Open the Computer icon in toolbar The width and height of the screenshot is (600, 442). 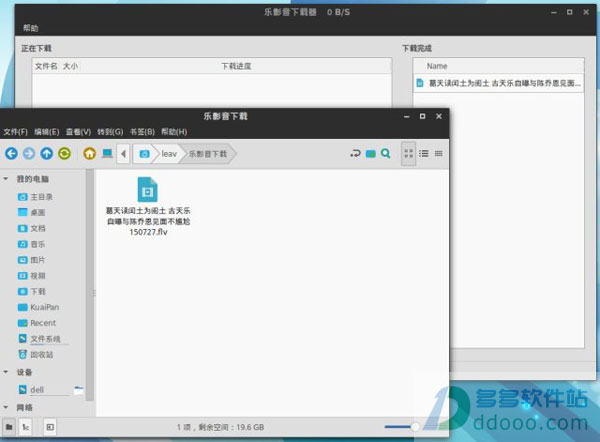pyautogui.click(x=107, y=154)
